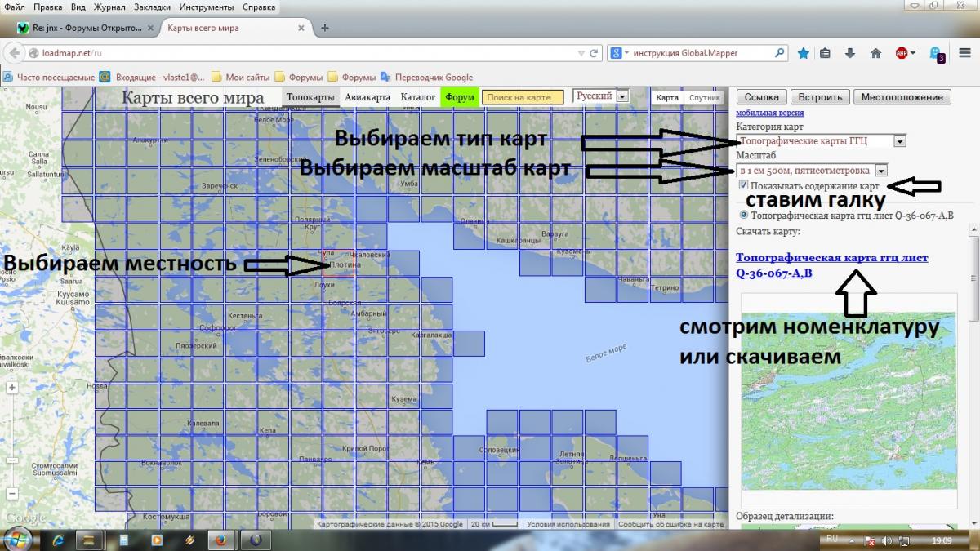Zoom in on the map with plus button
980x551 pixels.
(x=11, y=389)
